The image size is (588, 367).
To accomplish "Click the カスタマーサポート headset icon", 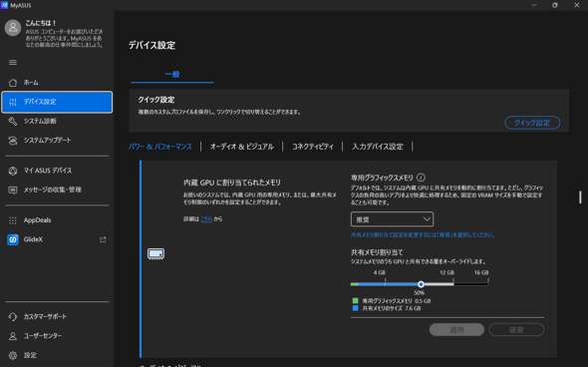I will 13,317.
